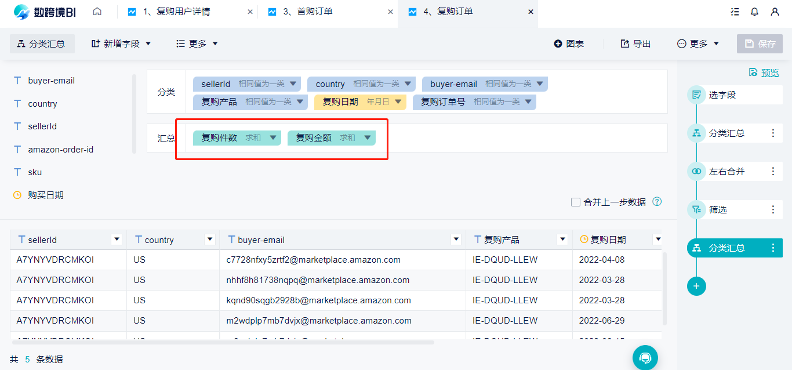Click the 数跨境BI logo
792x370 pixels.
45,12
